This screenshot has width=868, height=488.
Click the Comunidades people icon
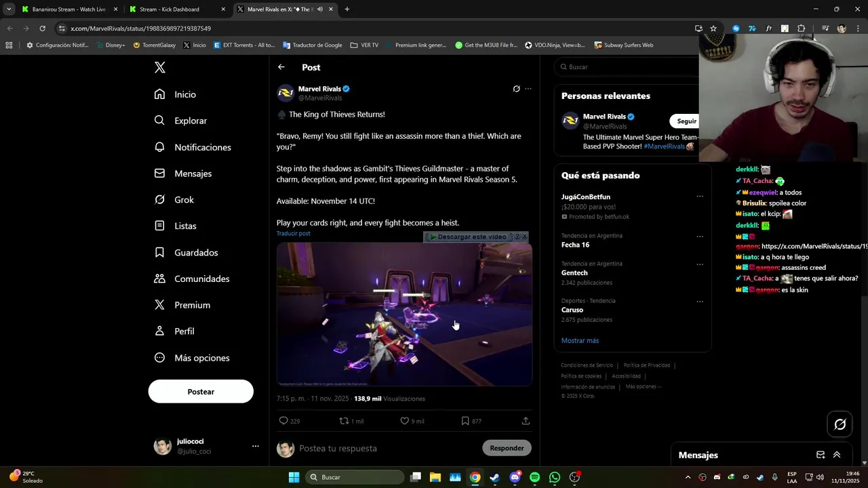coord(159,279)
